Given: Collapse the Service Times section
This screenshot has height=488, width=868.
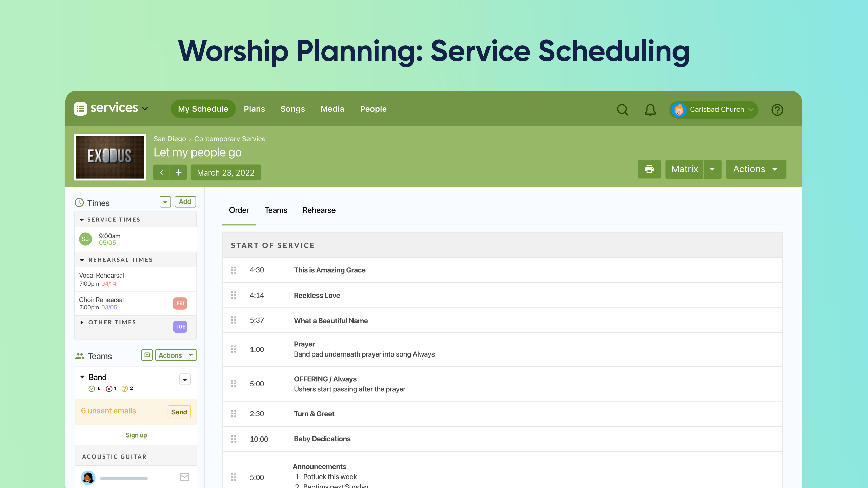Looking at the screenshot, I should click(x=82, y=219).
